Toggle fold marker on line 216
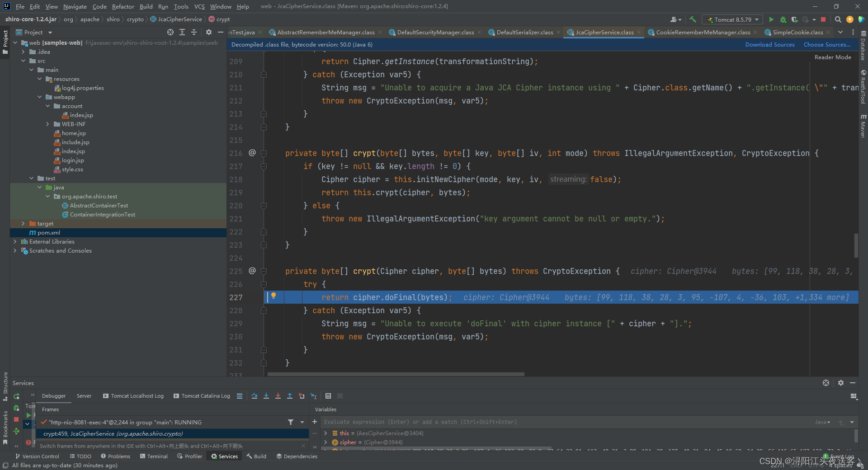 tap(264, 153)
